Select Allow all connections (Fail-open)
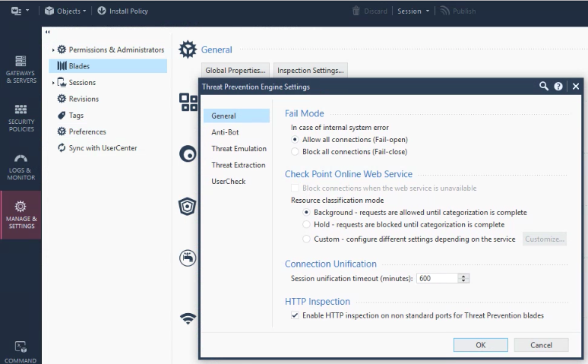Image resolution: width=588 pixels, height=364 pixels. click(x=295, y=140)
